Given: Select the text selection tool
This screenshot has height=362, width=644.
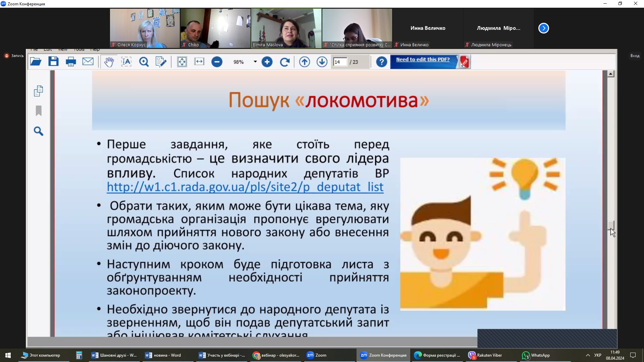Looking at the screenshot, I should tap(126, 62).
